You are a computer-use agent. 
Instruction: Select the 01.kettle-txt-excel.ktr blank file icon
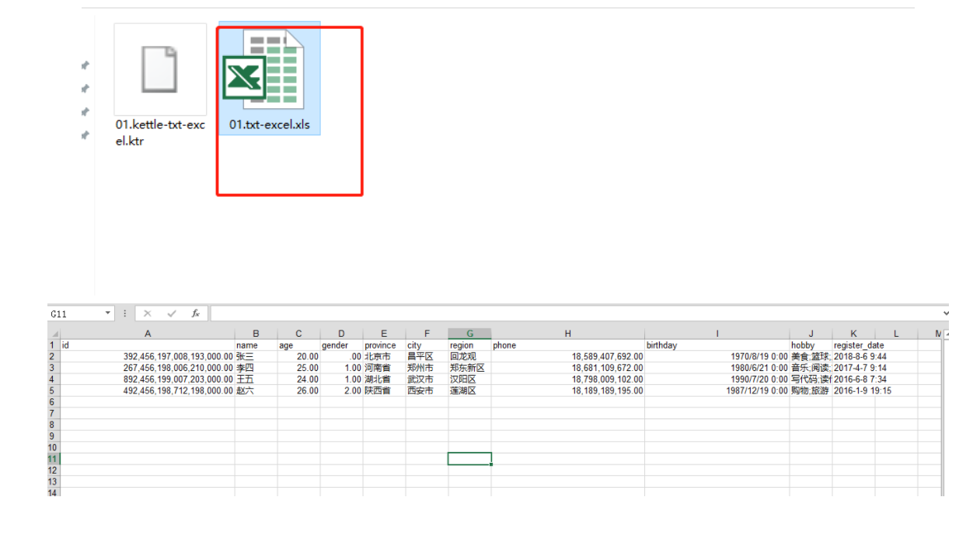click(160, 68)
